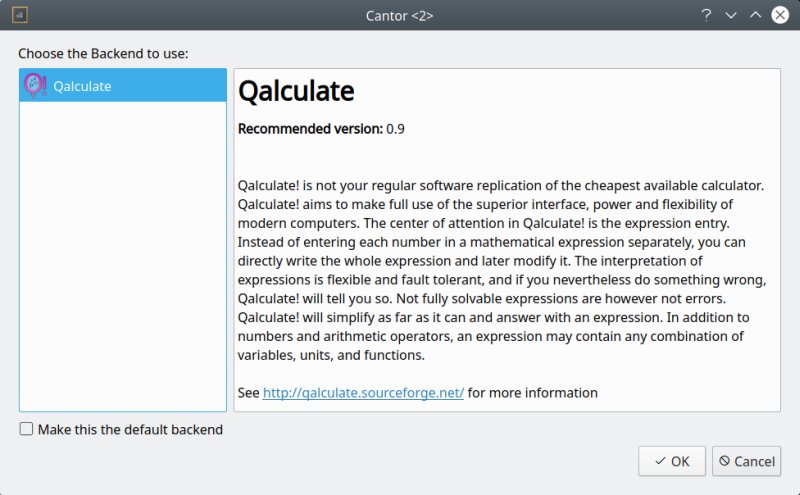Select the Qalculate backend entry label
Screen dimensions: 800x495
tap(82, 86)
